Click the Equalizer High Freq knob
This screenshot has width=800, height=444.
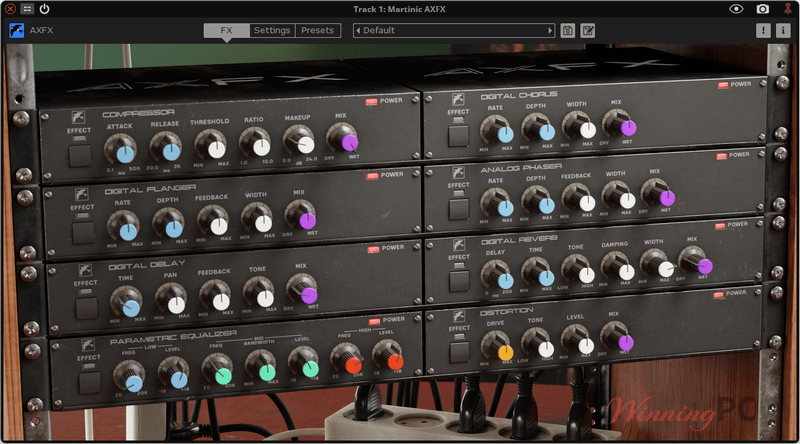[347, 359]
